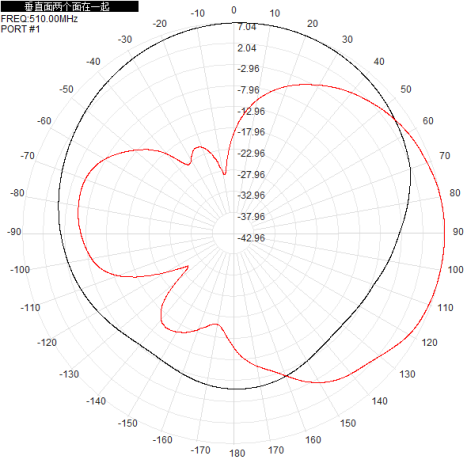The height and width of the screenshot is (467, 467).
Task: Select the -110 degree angle label
Action: pyautogui.click(x=30, y=308)
